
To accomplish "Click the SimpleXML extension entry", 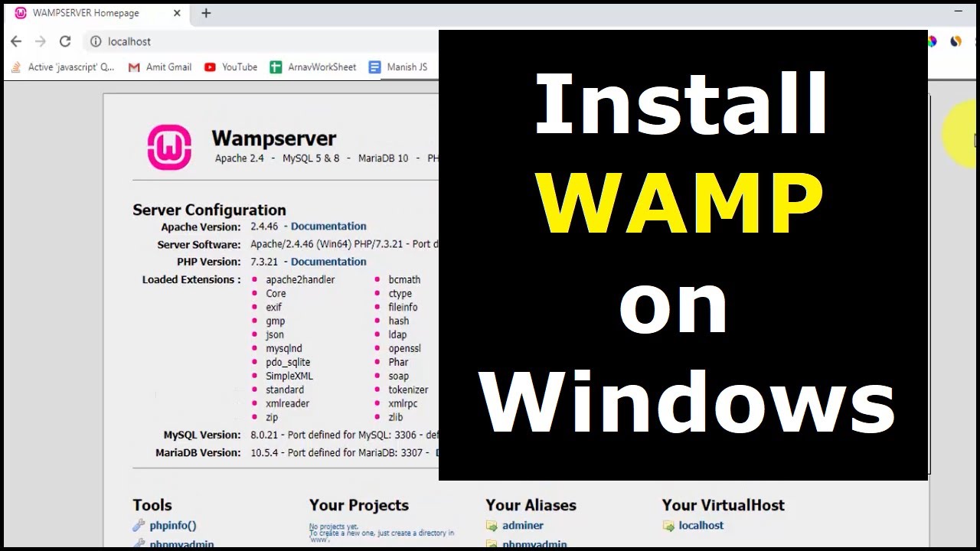I will point(289,377).
